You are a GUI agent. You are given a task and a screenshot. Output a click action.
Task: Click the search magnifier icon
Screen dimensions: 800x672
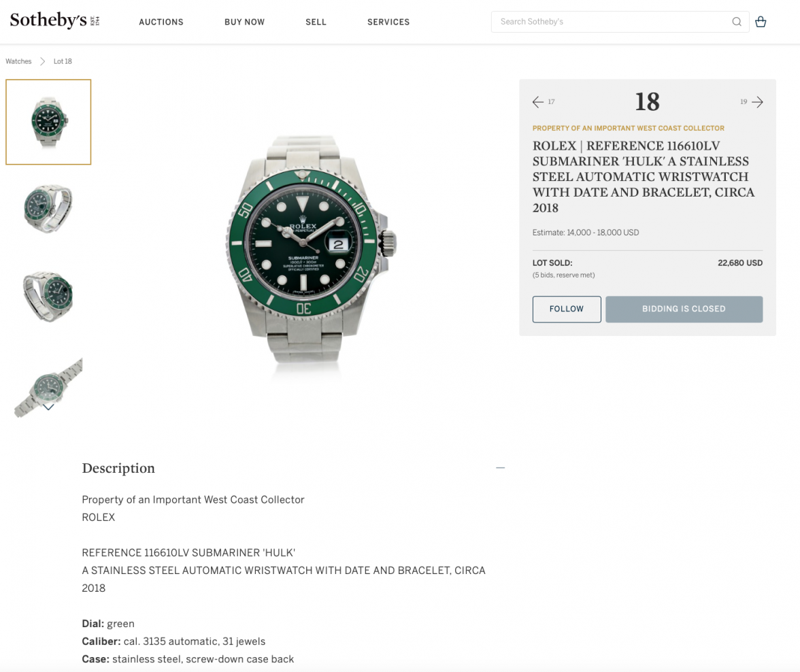tap(736, 22)
